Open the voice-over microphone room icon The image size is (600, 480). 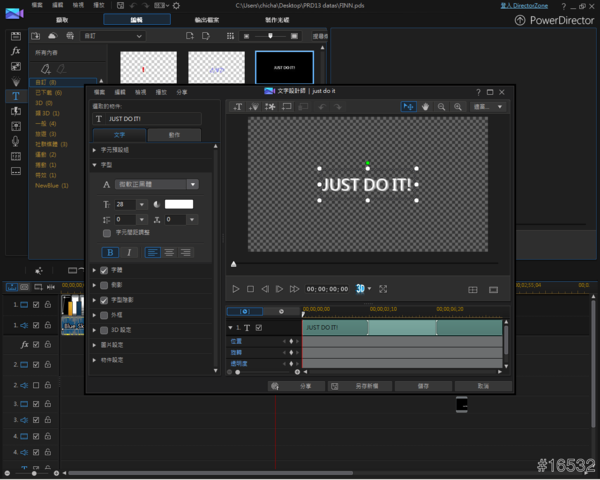tap(16, 141)
